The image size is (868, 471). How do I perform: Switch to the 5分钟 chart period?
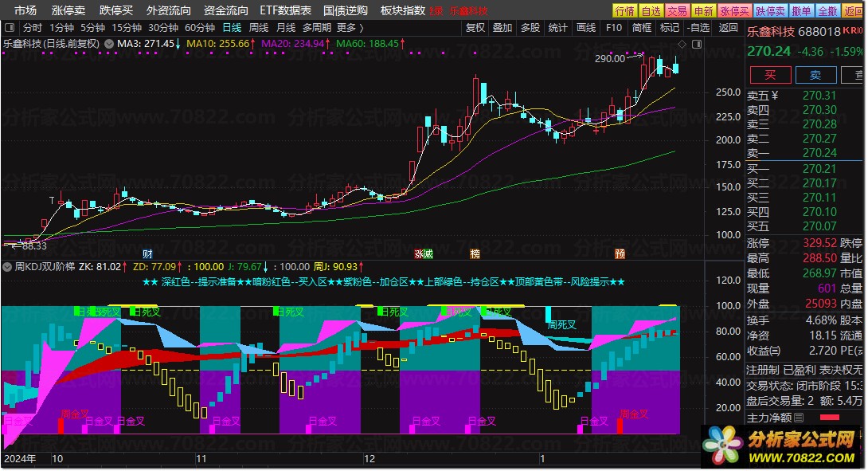click(92, 27)
